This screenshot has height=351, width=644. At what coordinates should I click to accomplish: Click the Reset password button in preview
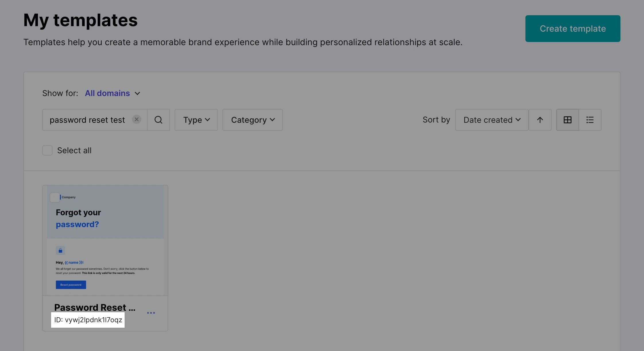tap(71, 285)
